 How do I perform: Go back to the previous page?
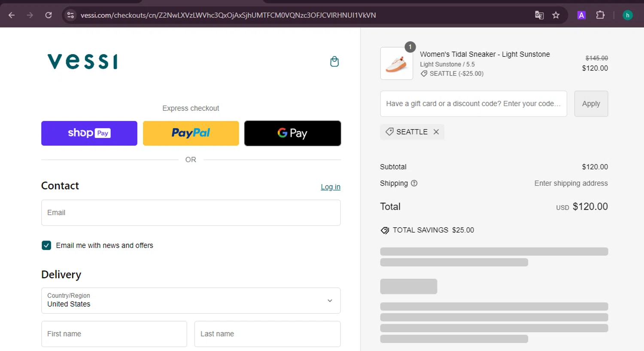pos(12,15)
